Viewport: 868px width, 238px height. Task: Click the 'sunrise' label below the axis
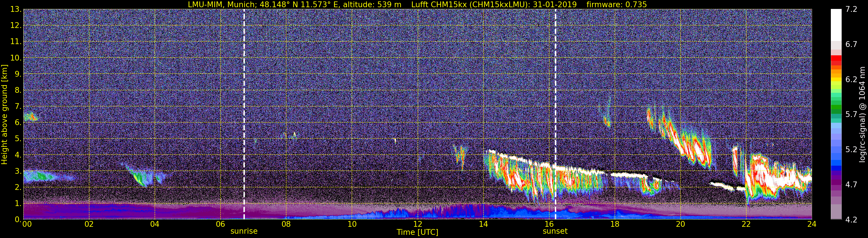click(244, 231)
